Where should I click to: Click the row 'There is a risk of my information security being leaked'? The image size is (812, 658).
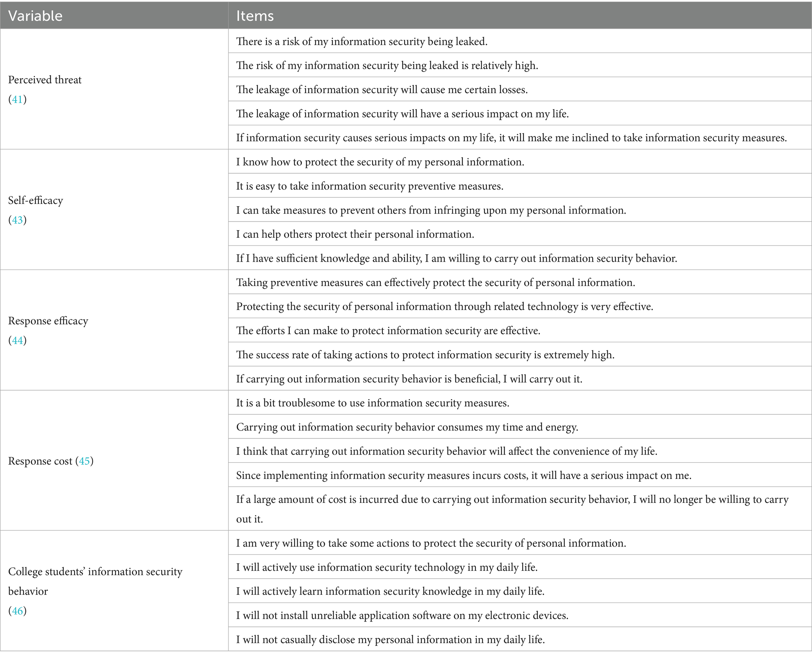tap(362, 41)
